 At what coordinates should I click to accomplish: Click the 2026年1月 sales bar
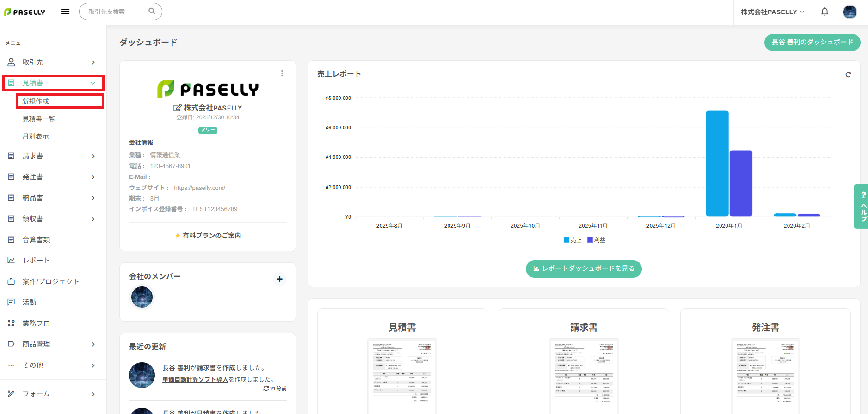717,164
